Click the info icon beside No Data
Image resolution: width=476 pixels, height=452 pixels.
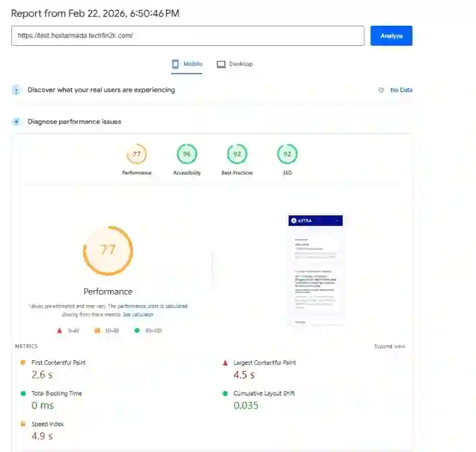pyautogui.click(x=381, y=90)
